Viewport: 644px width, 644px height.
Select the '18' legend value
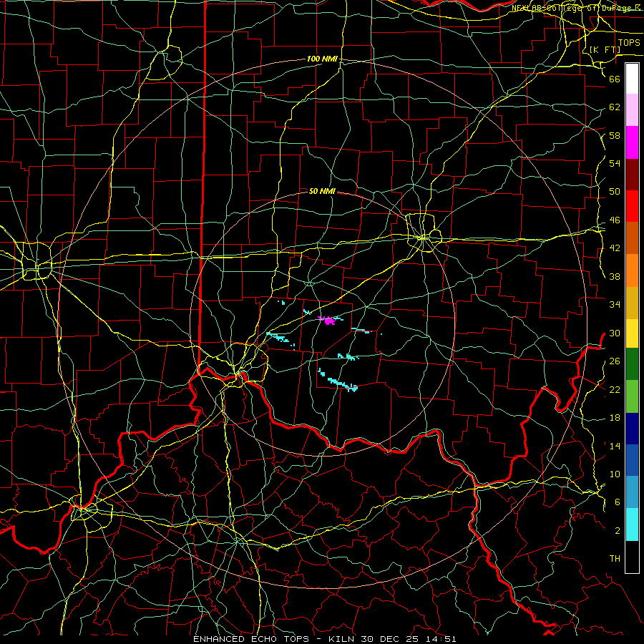point(615,418)
